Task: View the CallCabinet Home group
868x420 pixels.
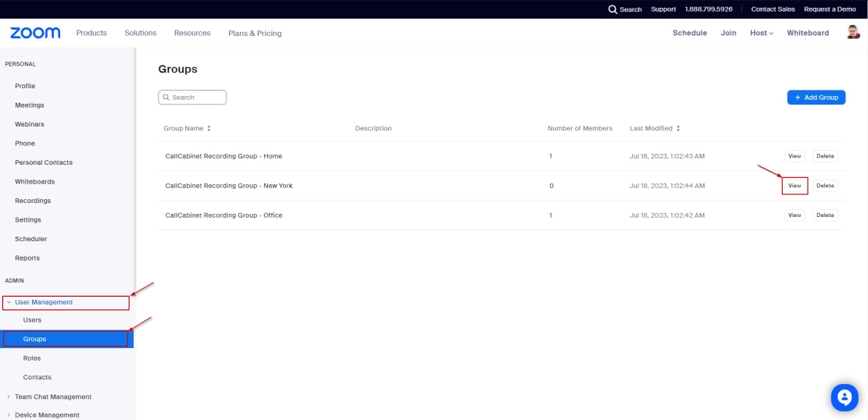Action: pyautogui.click(x=795, y=156)
